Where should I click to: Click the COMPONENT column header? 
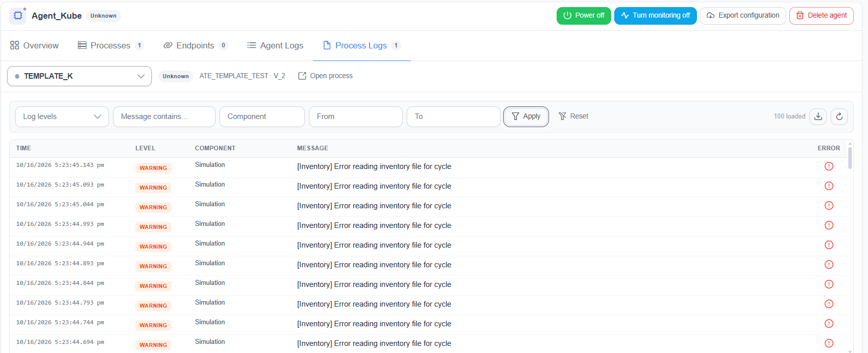tap(215, 148)
